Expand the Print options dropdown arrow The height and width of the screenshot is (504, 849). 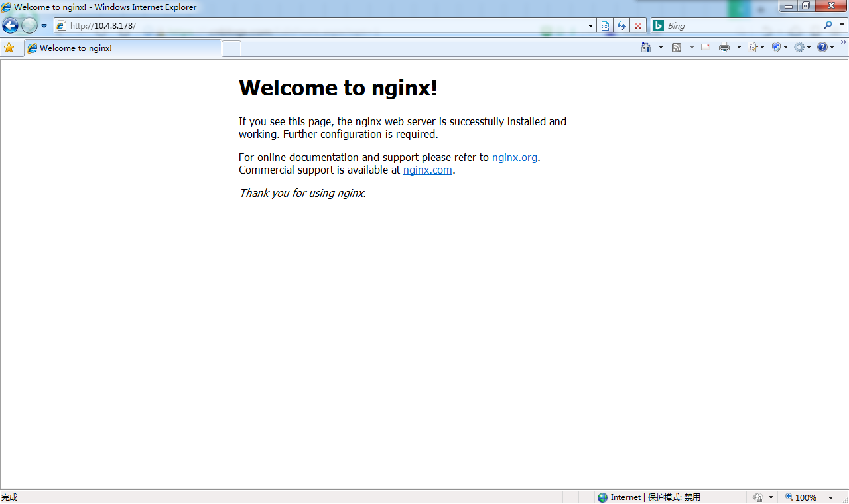[739, 47]
